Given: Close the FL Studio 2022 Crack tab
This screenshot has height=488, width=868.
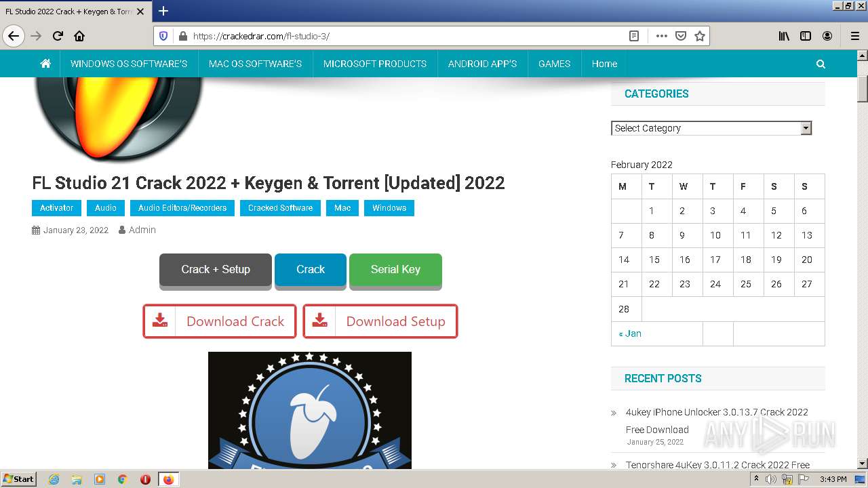Looking at the screenshot, I should [140, 12].
